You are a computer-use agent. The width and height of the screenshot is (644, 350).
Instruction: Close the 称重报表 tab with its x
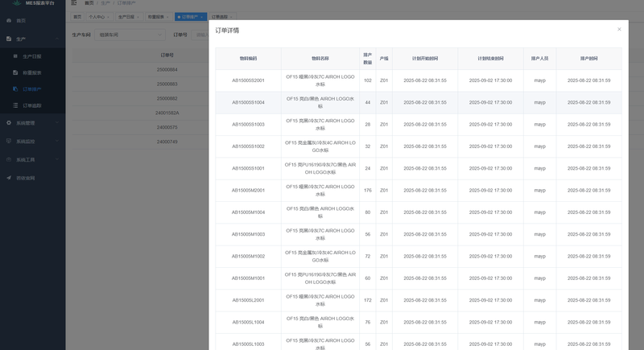(x=167, y=17)
